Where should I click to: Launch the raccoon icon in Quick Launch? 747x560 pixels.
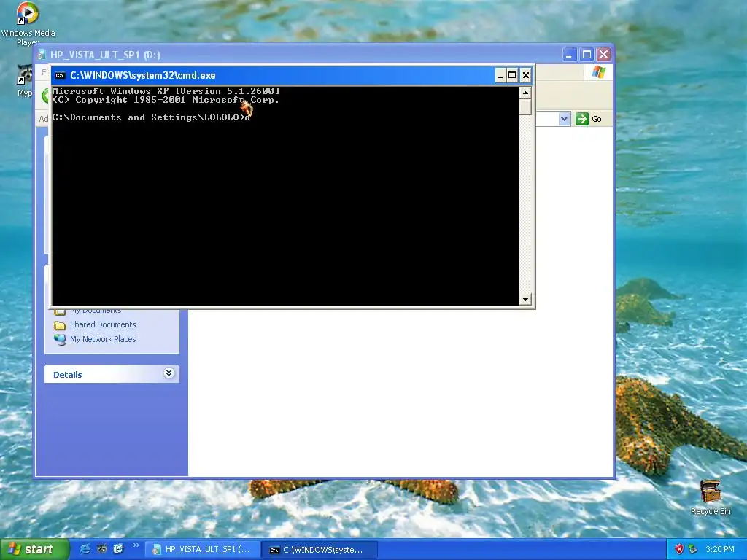click(x=101, y=549)
